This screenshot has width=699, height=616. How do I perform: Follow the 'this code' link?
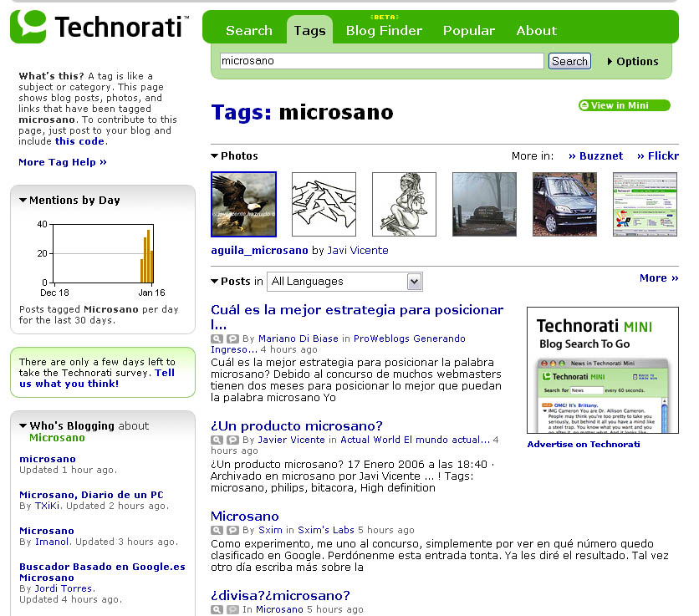tap(79, 141)
